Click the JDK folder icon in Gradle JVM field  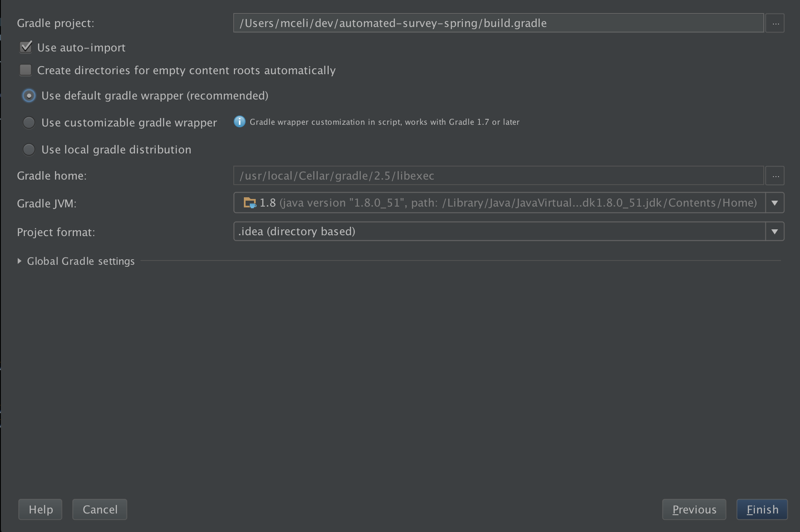[x=249, y=203]
